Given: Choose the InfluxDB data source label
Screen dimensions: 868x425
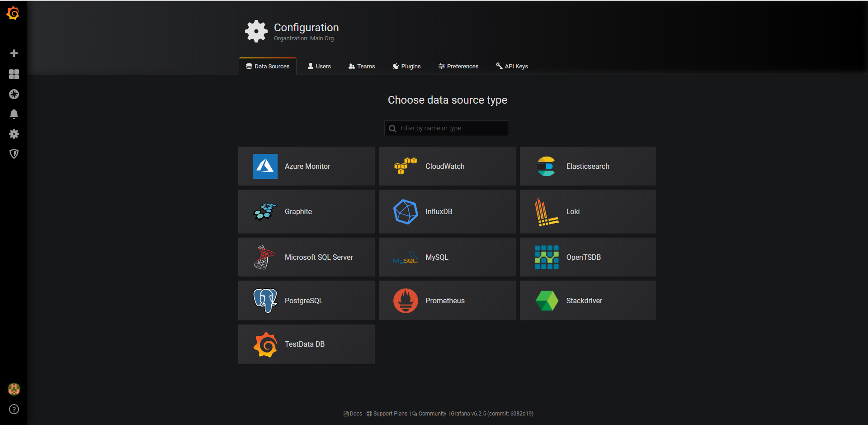Looking at the screenshot, I should coord(439,212).
